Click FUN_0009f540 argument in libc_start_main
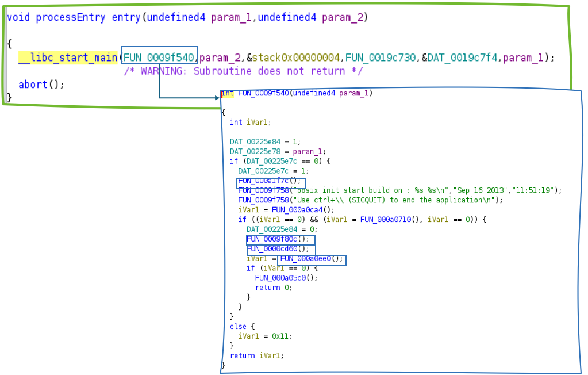Image resolution: width=588 pixels, height=375 pixels. [x=159, y=58]
